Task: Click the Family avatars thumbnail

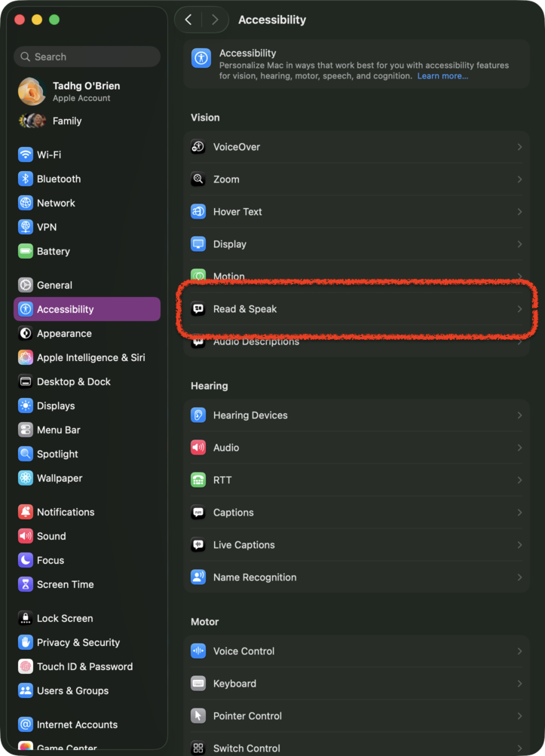Action: point(32,121)
